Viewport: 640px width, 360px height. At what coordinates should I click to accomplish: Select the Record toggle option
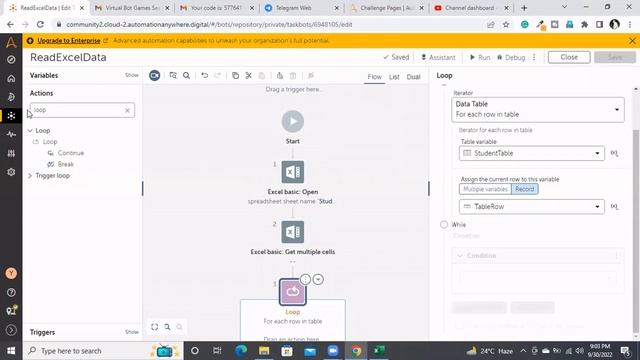[x=524, y=189]
